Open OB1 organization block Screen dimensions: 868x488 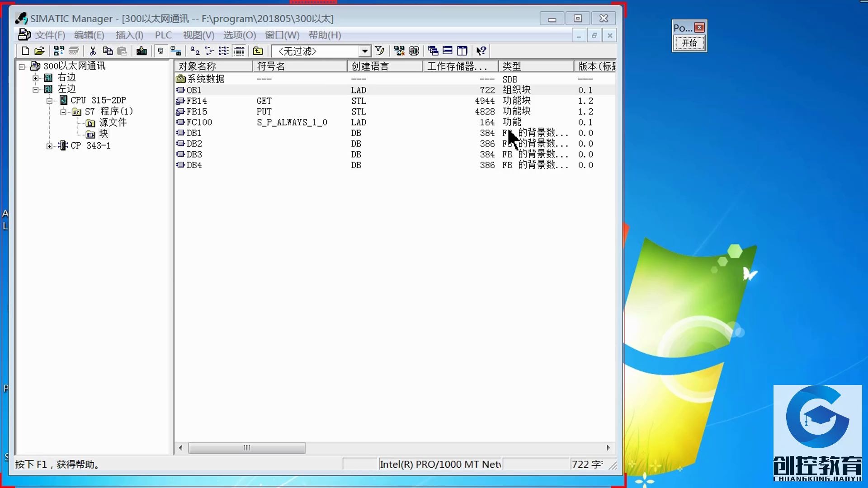pos(194,90)
